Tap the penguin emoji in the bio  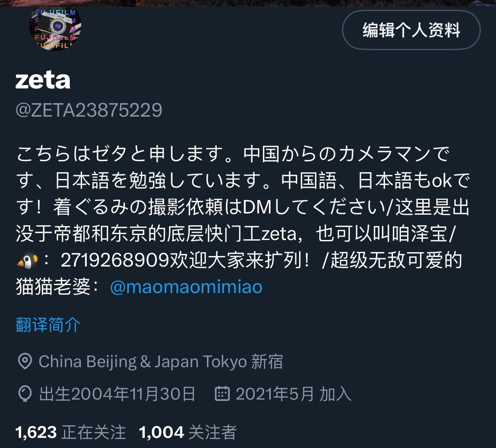[x=27, y=260]
